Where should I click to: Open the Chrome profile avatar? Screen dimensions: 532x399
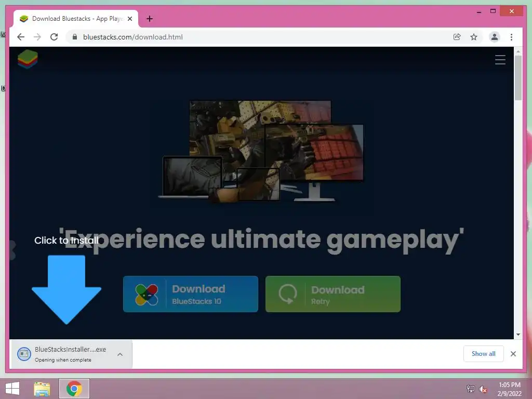(x=495, y=37)
